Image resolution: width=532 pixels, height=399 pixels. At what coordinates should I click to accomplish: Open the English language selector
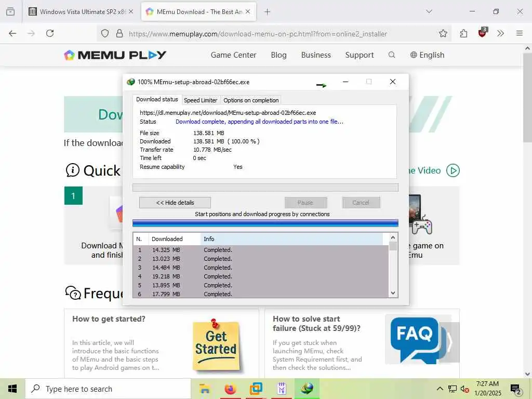tap(427, 55)
